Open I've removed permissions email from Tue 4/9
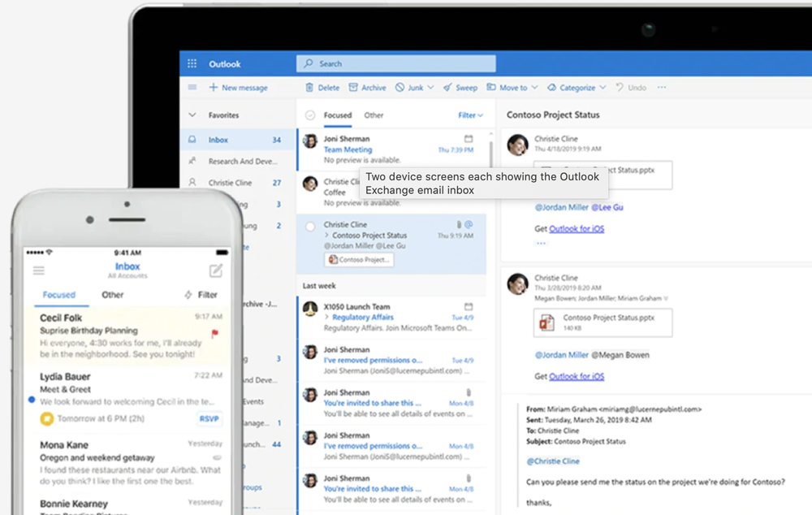 tap(392, 360)
